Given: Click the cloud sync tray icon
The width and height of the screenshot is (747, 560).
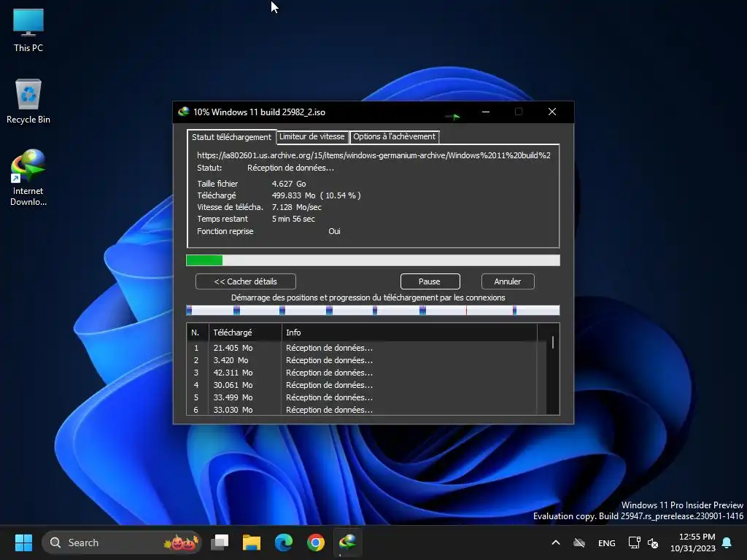Looking at the screenshot, I should coord(578,542).
